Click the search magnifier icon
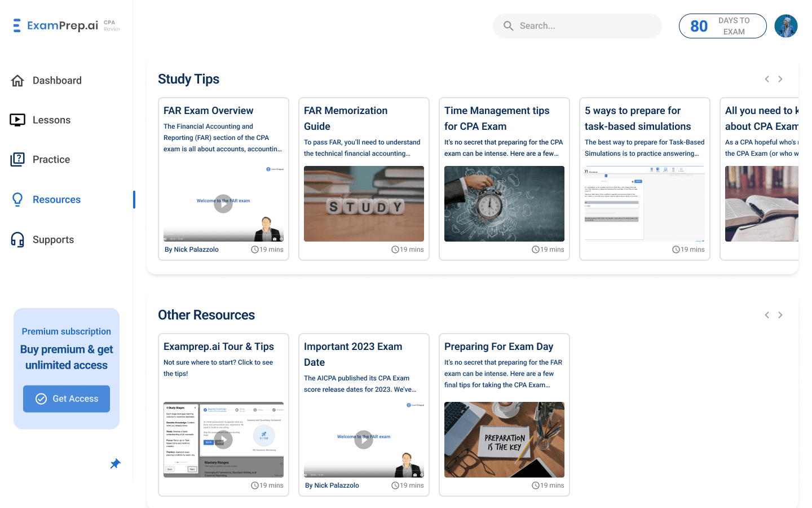812x508 pixels. tap(509, 26)
